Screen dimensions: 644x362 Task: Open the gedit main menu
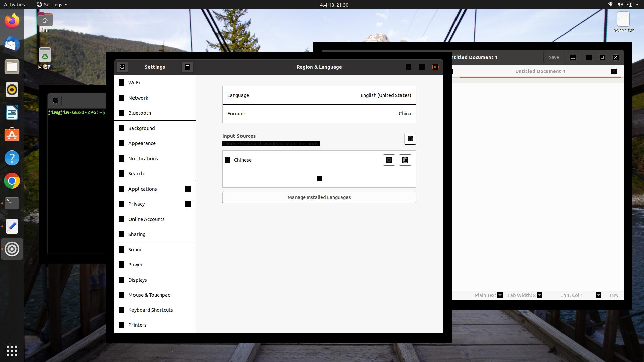[x=573, y=57]
